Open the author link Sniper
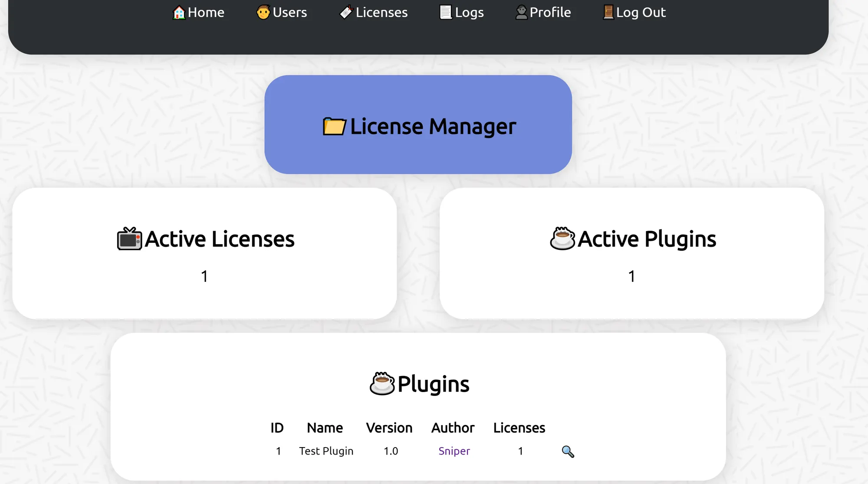The image size is (868, 484). tap(454, 451)
